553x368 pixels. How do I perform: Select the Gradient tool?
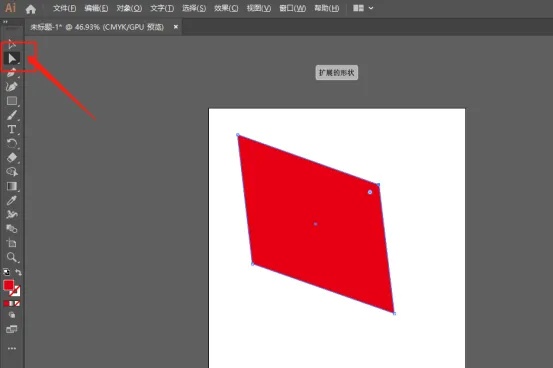coord(12,186)
